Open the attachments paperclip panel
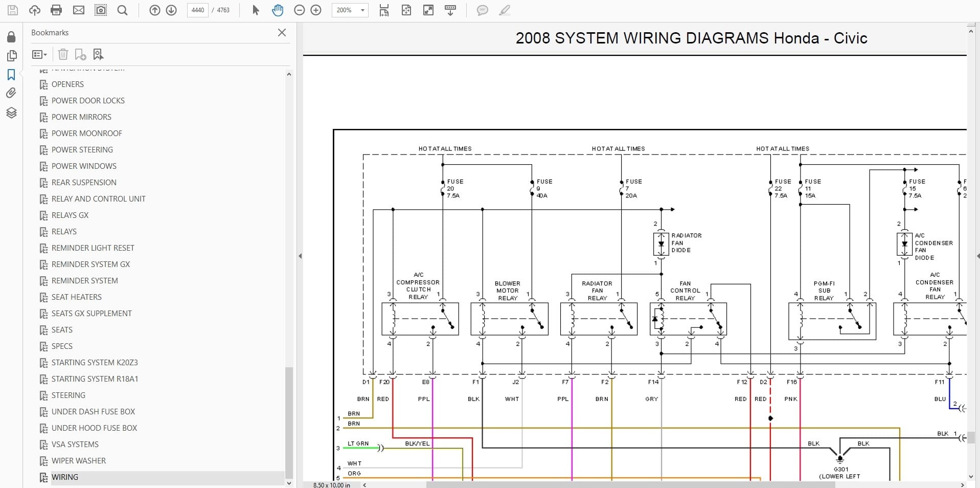This screenshot has width=980, height=488. tap(11, 93)
